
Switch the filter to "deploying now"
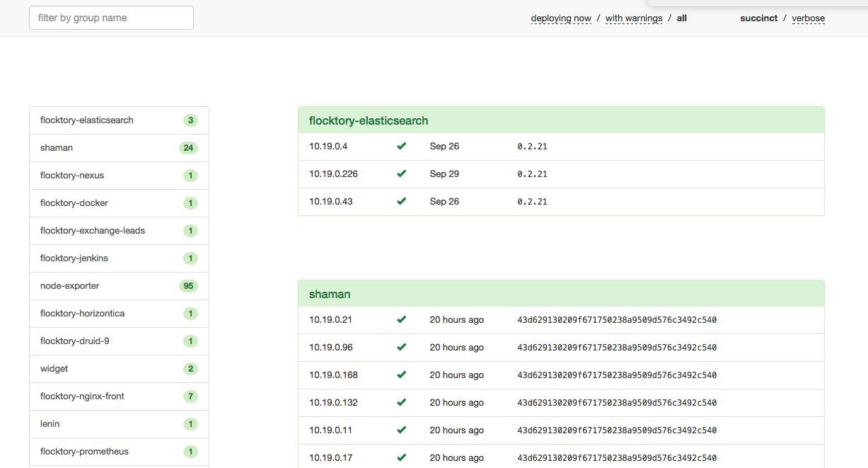(x=561, y=18)
